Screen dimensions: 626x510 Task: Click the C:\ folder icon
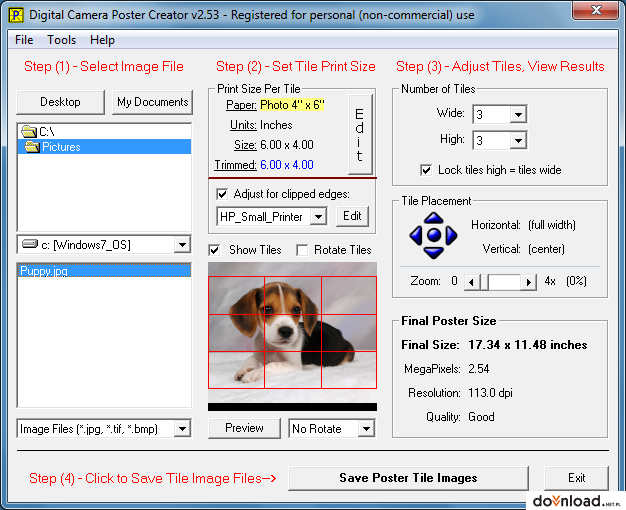[x=29, y=131]
